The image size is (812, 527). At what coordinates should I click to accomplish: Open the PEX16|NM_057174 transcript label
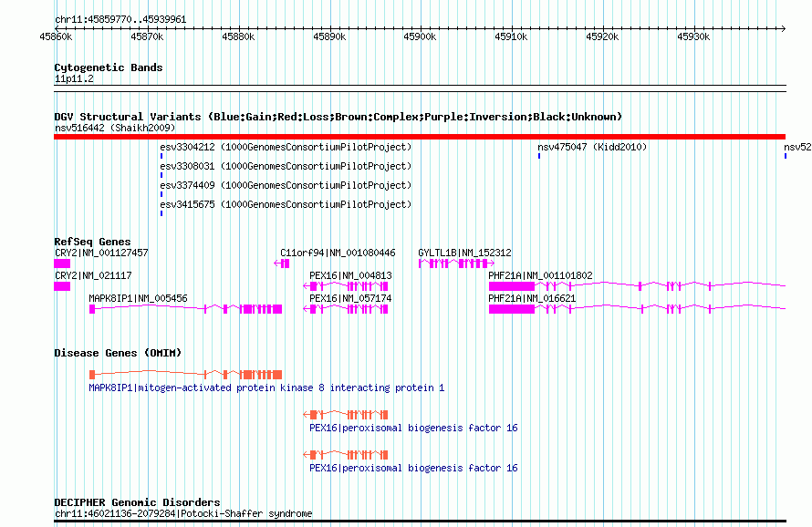[x=350, y=298]
